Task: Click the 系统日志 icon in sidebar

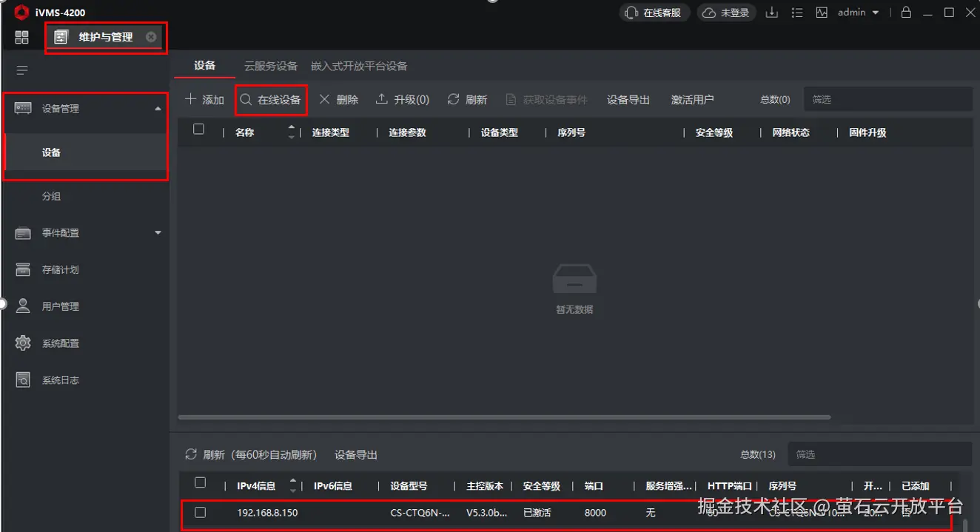Action: coord(23,380)
